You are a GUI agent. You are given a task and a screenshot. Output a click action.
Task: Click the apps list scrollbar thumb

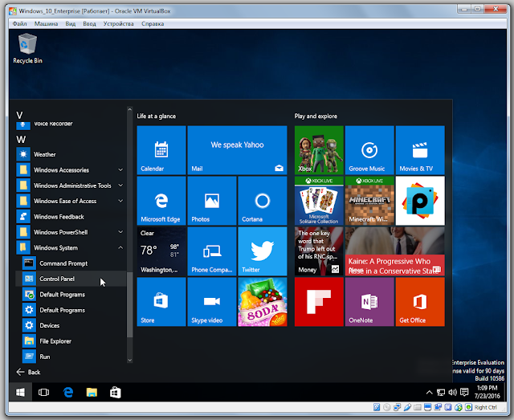pos(130,305)
